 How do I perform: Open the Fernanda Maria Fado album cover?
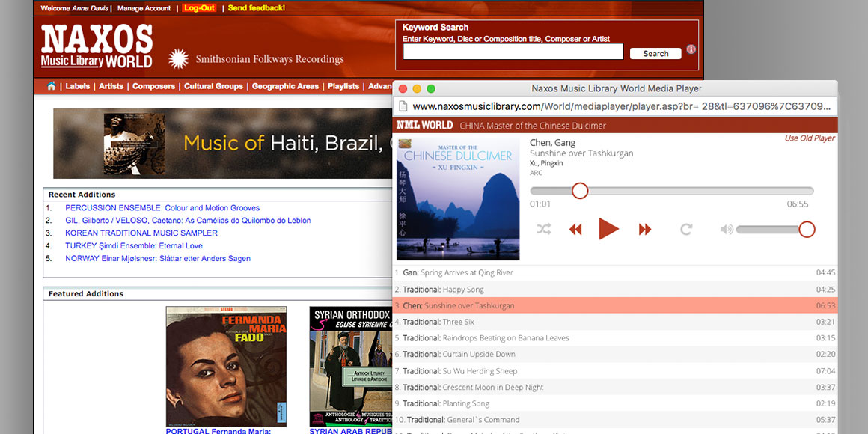[226, 366]
